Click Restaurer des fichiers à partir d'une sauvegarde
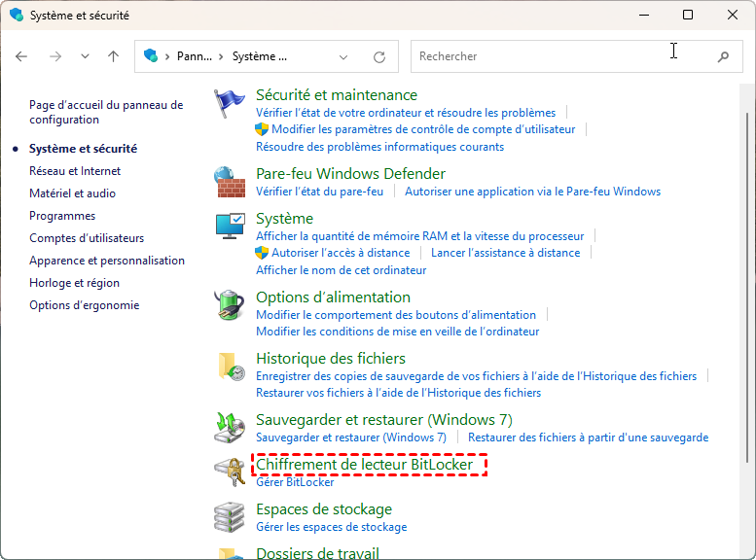756x560 pixels. 588,437
